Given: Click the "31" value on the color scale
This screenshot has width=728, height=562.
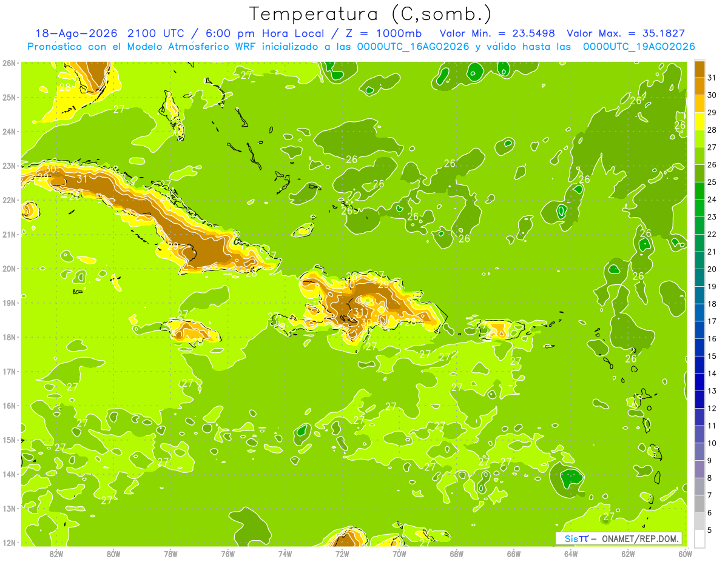Looking at the screenshot, I should pyautogui.click(x=712, y=78).
